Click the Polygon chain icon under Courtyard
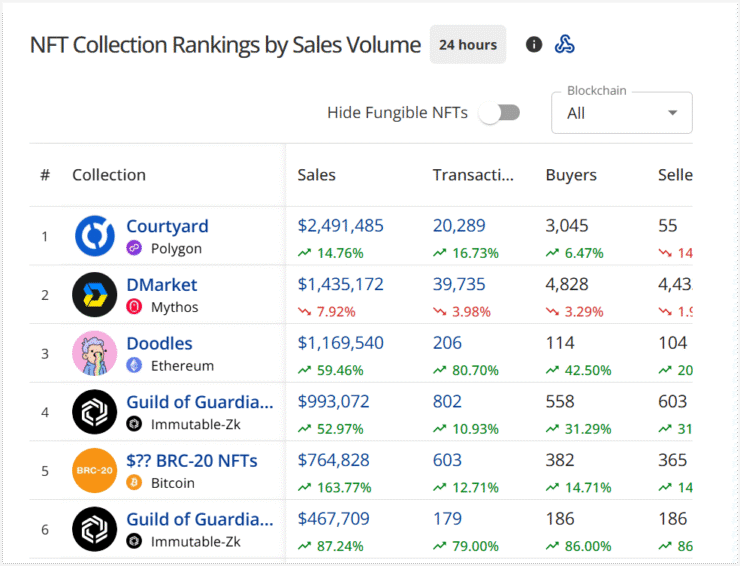 [x=134, y=248]
